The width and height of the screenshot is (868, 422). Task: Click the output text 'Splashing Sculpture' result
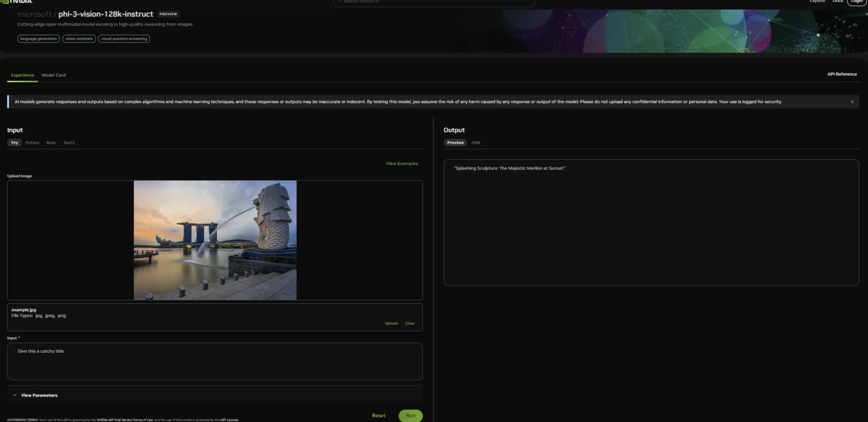(510, 168)
